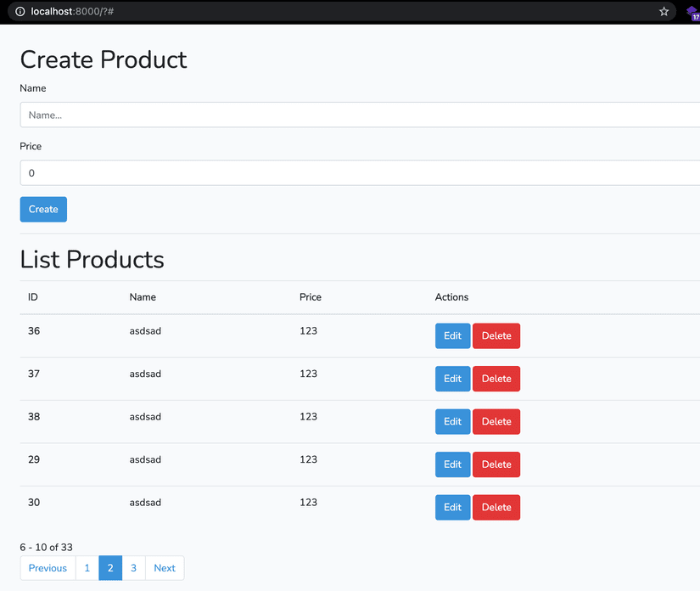
Task: Delete the product with ID 37
Action: (496, 379)
